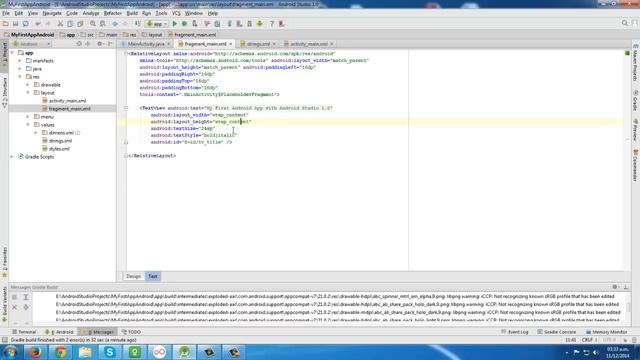Collapse the res folder
This screenshot has height=360, width=640.
point(20,77)
